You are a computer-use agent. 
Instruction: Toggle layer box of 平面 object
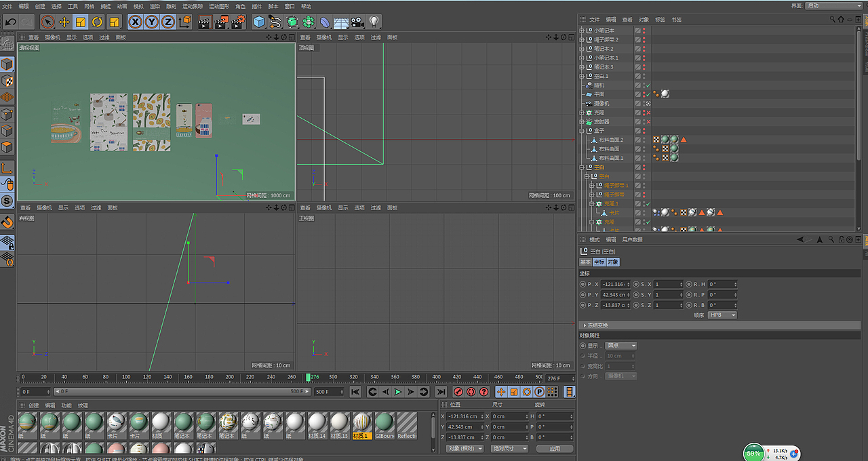(637, 94)
